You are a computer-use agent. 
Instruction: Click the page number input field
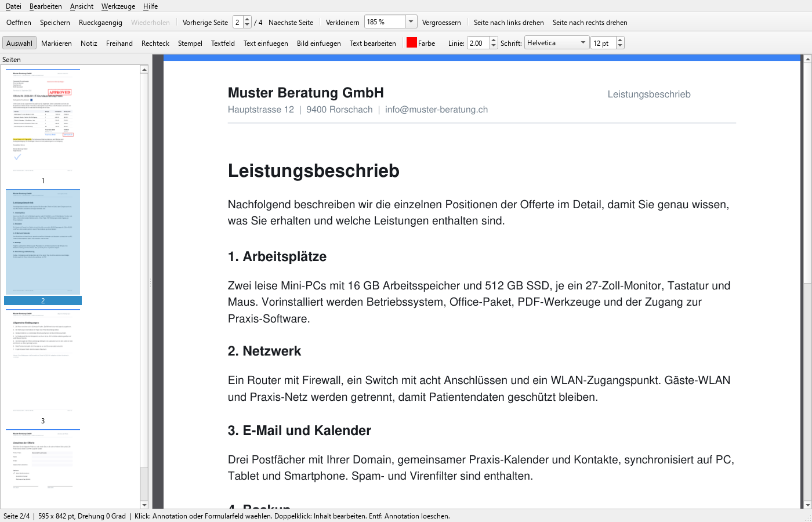[238, 22]
